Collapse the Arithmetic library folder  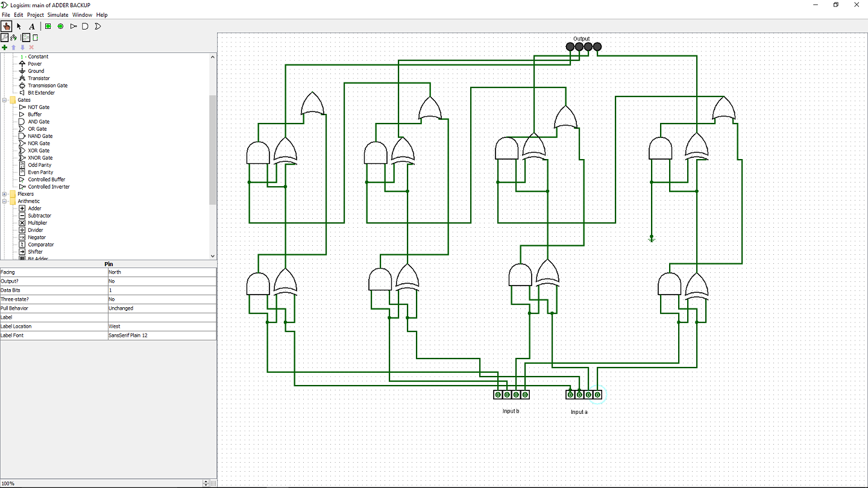tap(5, 201)
